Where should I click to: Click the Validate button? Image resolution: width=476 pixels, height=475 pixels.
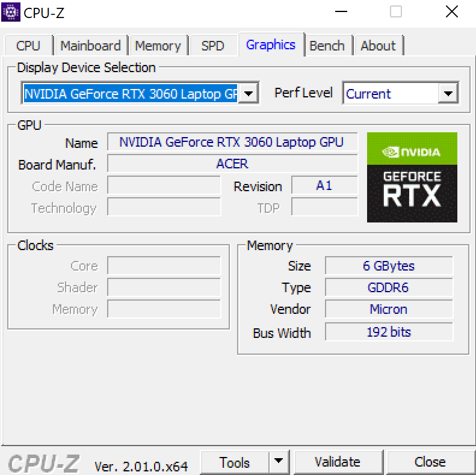(x=337, y=462)
